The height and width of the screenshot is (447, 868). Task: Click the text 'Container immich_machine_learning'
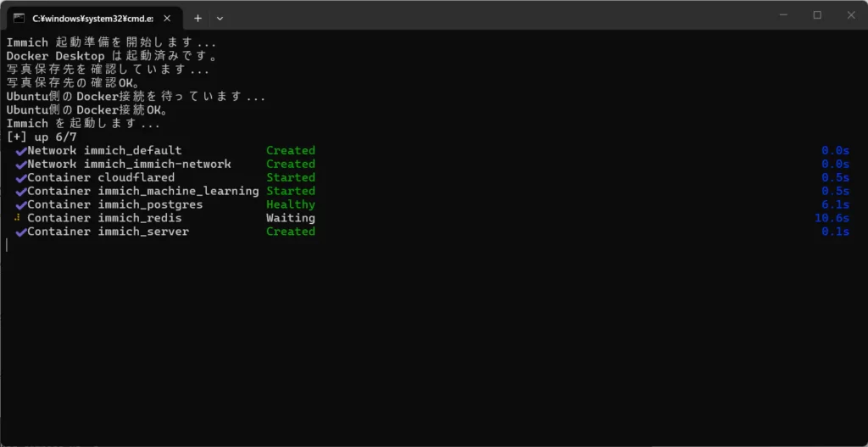[142, 191]
